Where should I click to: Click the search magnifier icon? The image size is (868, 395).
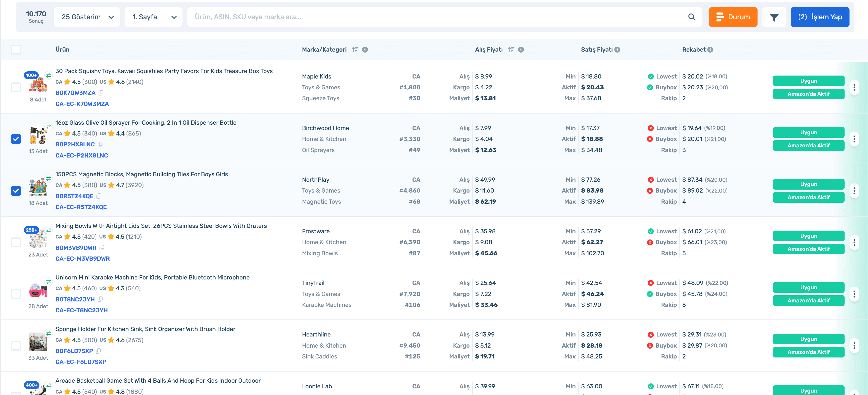click(x=691, y=17)
